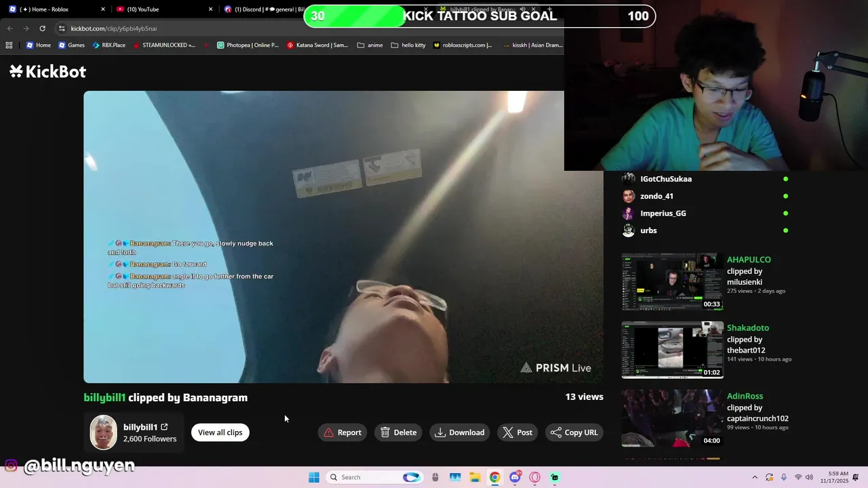Open the AHAPULCO clip thumbnail
The width and height of the screenshot is (868, 488).
click(673, 282)
